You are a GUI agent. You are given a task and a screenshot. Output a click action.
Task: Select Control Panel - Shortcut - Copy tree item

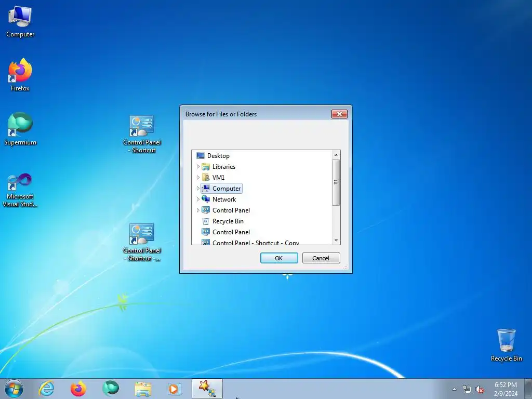click(256, 242)
